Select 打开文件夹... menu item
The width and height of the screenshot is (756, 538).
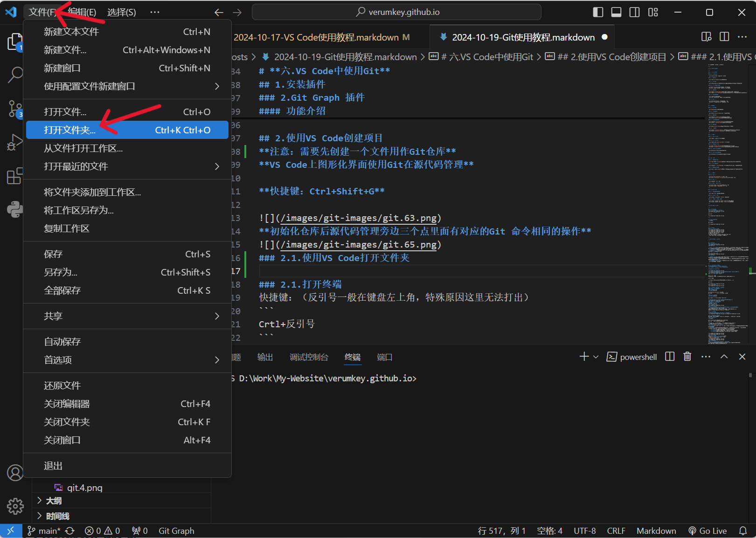coord(127,130)
